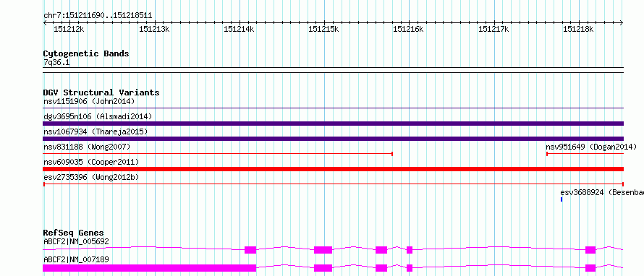Select the 7q36.1 cytogenetic band bar
This screenshot has width=644, height=276.
[x=334, y=70]
